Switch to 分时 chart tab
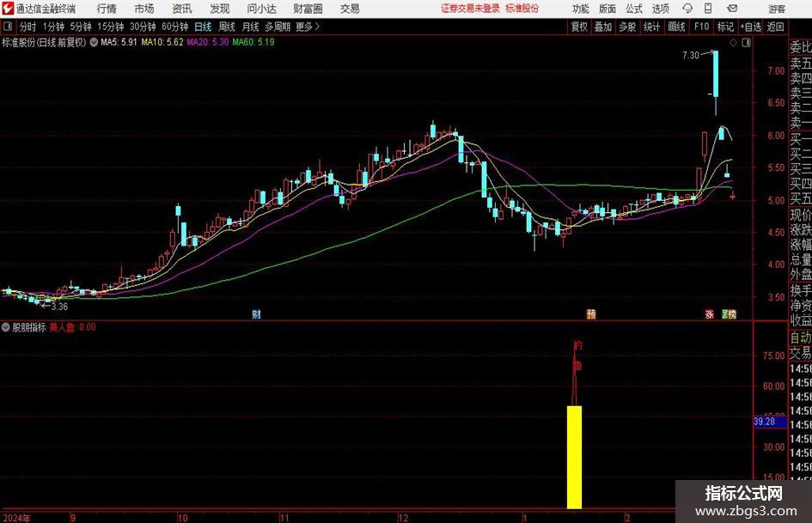This screenshot has height=523, width=812. tap(27, 27)
